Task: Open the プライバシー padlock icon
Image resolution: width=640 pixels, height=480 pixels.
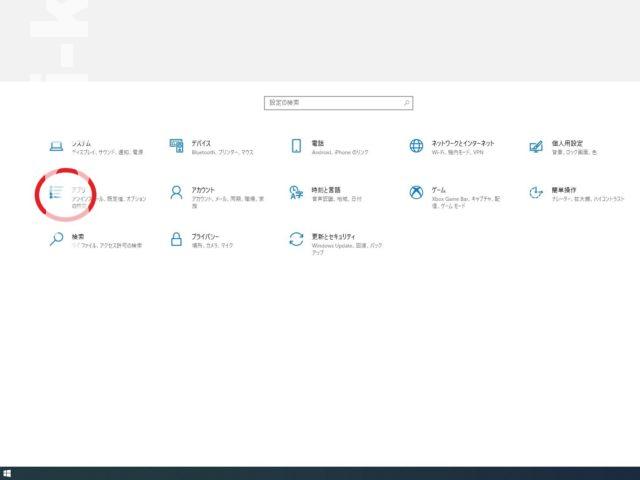Action: pos(176,239)
